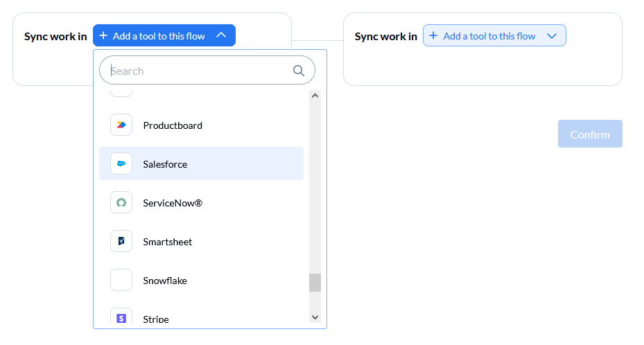The image size is (644, 345).
Task: Click the Confirm button
Action: [590, 134]
